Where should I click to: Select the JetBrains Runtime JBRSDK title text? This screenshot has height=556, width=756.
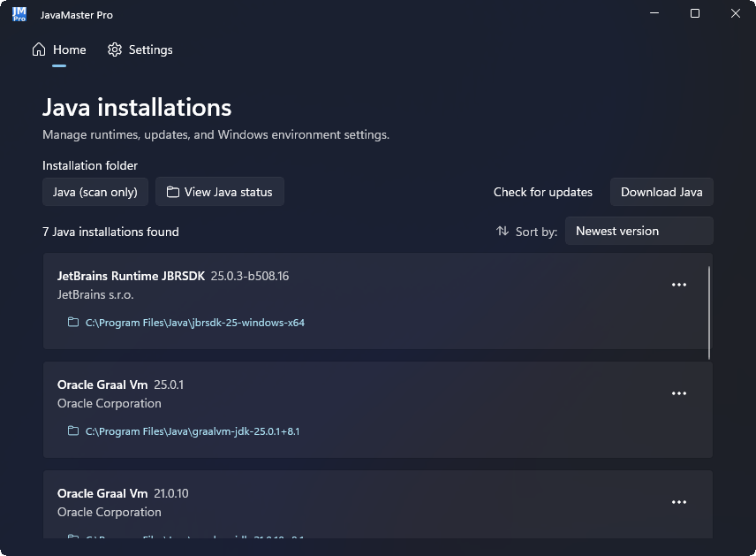[131, 276]
